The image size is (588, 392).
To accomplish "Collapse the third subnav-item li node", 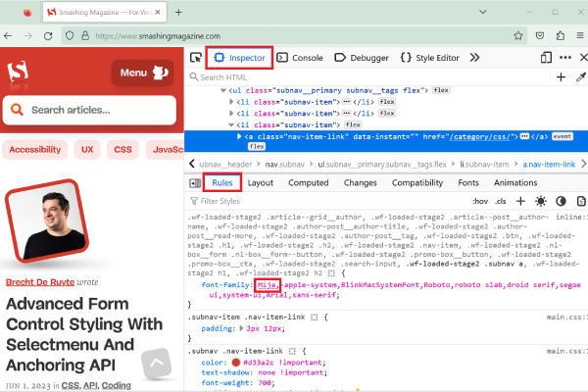I will coord(232,125).
